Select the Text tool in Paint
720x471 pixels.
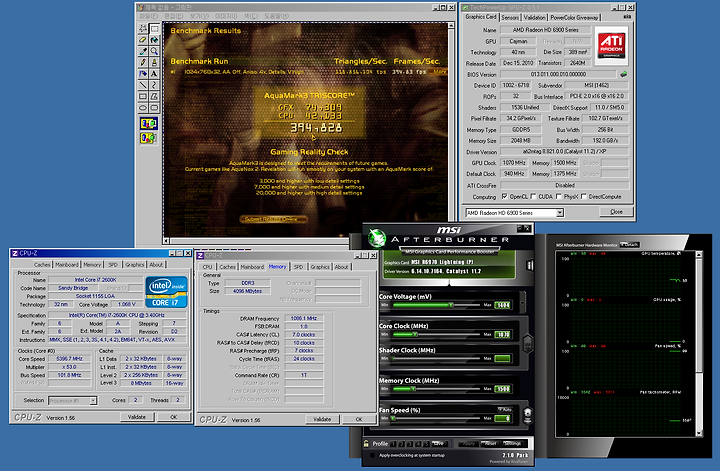154,73
